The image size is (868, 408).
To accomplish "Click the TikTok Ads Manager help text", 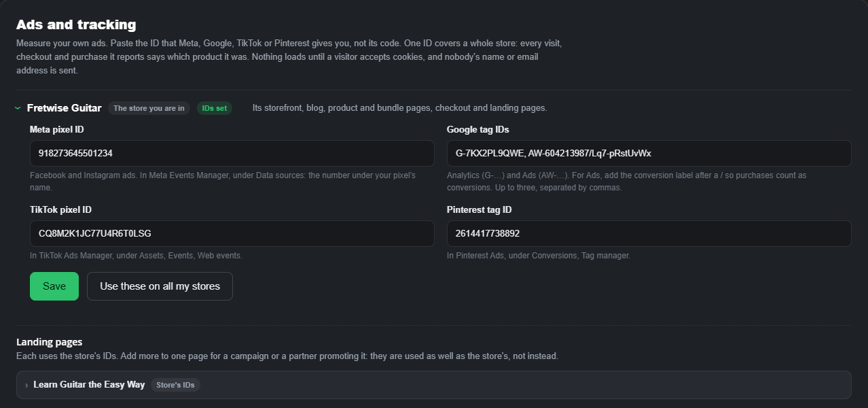I will (136, 256).
